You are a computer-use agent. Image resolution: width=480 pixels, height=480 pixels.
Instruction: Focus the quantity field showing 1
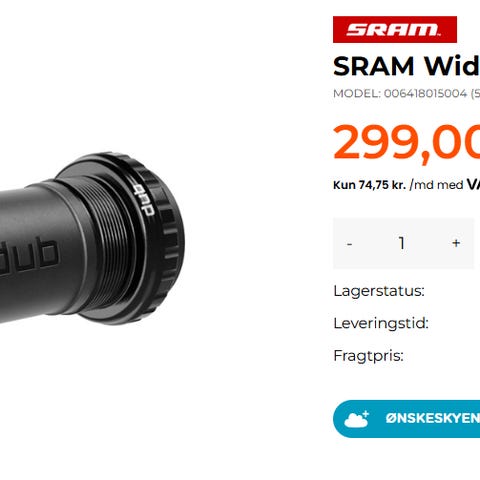tap(402, 243)
